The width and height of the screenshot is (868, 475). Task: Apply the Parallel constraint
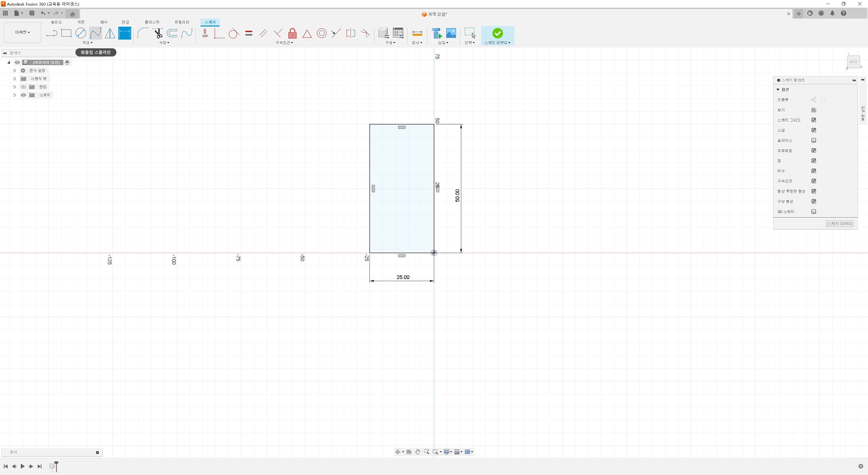pos(263,33)
